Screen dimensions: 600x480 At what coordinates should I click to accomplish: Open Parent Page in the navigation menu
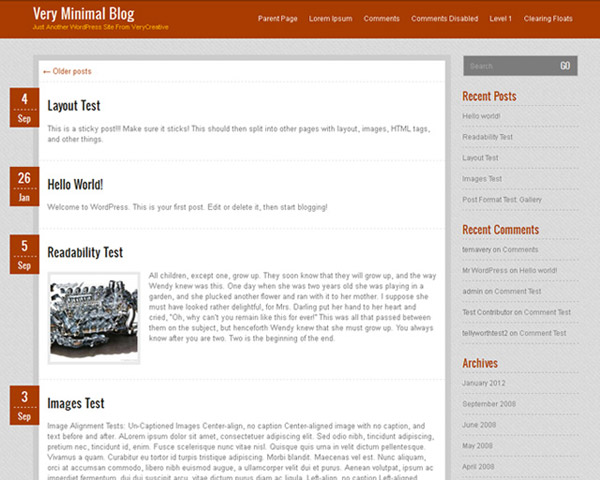click(x=277, y=19)
